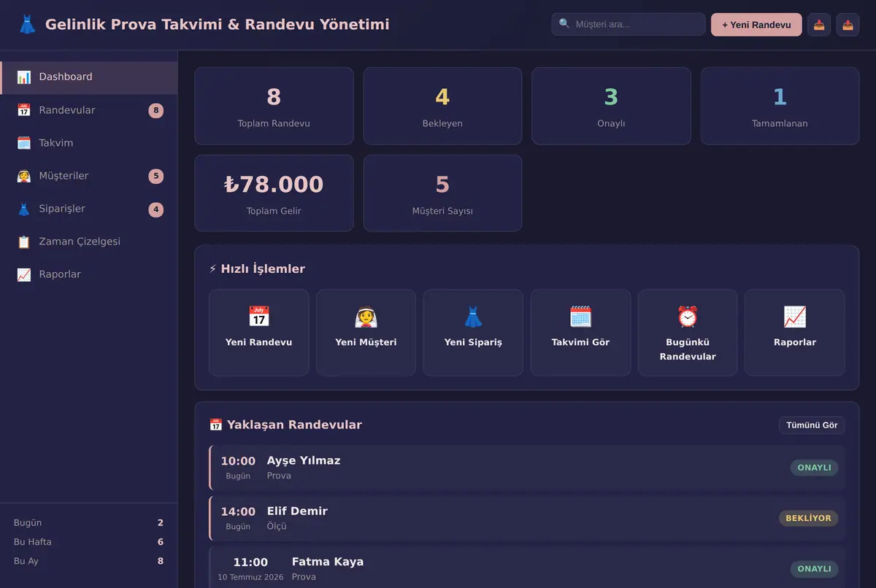
Task: Select Raporlar in the sidebar menu
Action: (x=89, y=274)
